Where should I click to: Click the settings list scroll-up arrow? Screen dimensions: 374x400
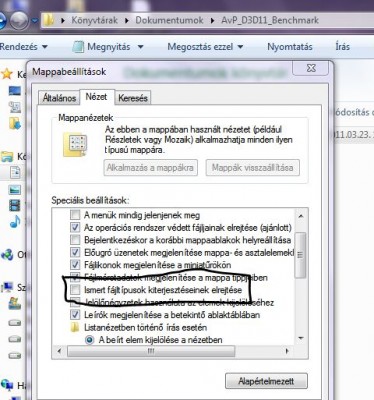pos(301,216)
